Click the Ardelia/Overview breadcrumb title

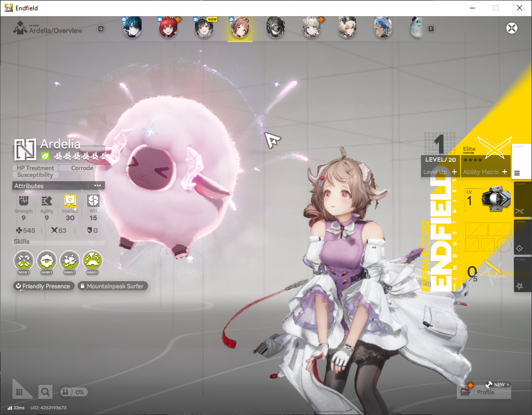(x=55, y=31)
